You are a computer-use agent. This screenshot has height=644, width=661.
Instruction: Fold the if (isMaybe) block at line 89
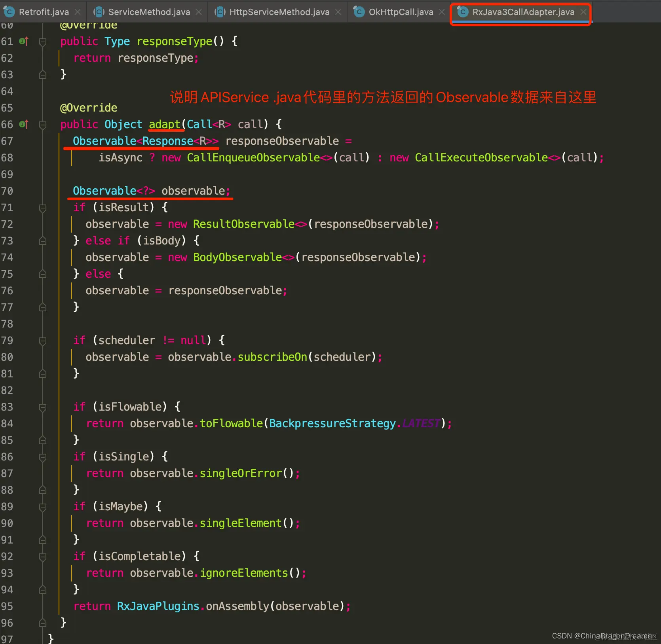coord(43,507)
